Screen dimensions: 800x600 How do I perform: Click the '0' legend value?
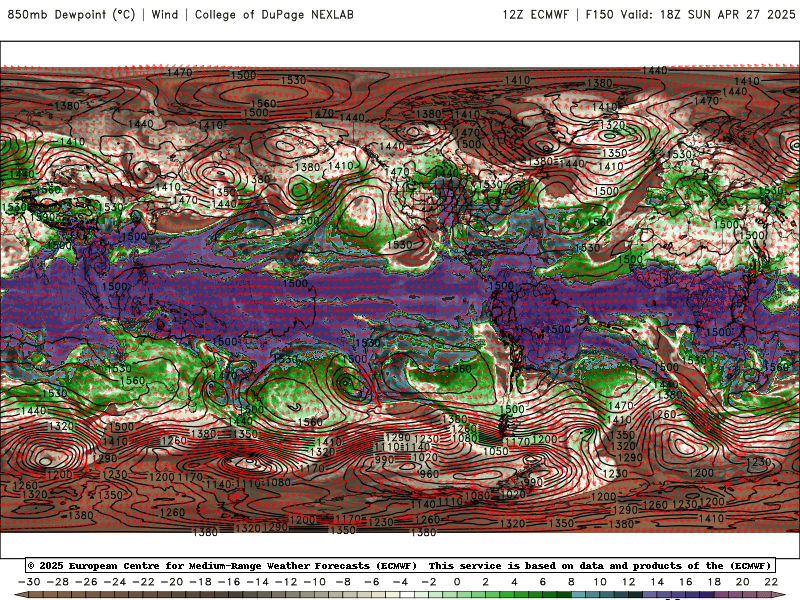point(457,582)
